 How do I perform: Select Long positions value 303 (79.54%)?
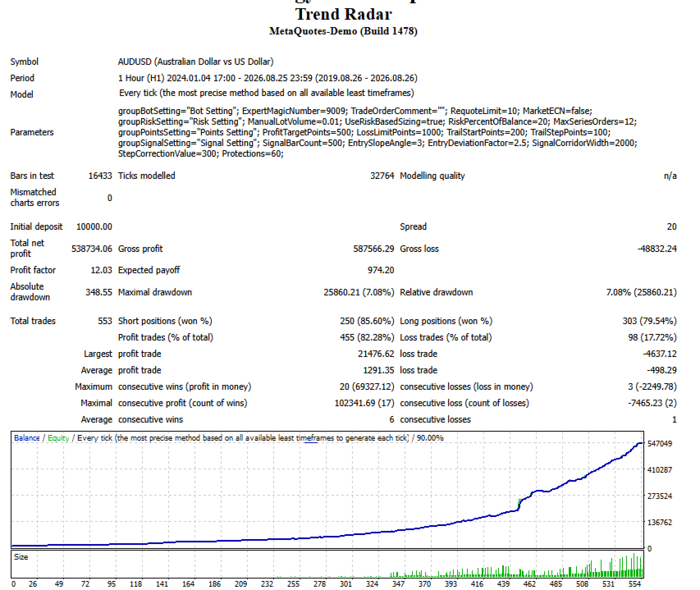[x=650, y=321]
